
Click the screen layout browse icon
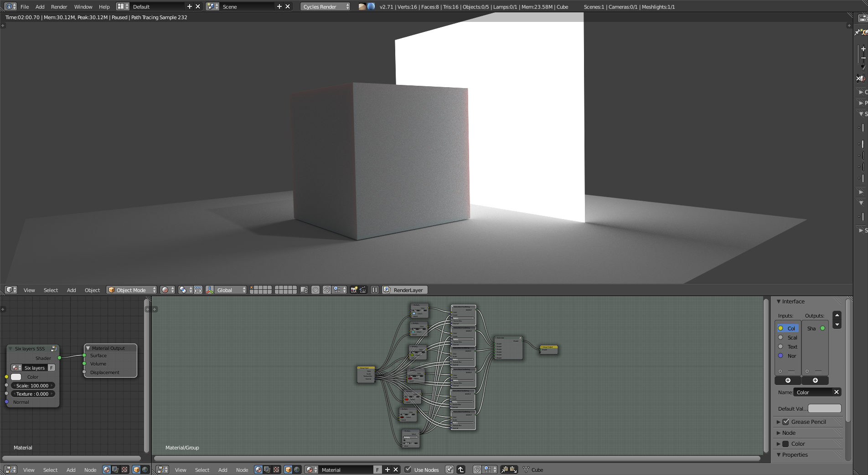[123, 6]
